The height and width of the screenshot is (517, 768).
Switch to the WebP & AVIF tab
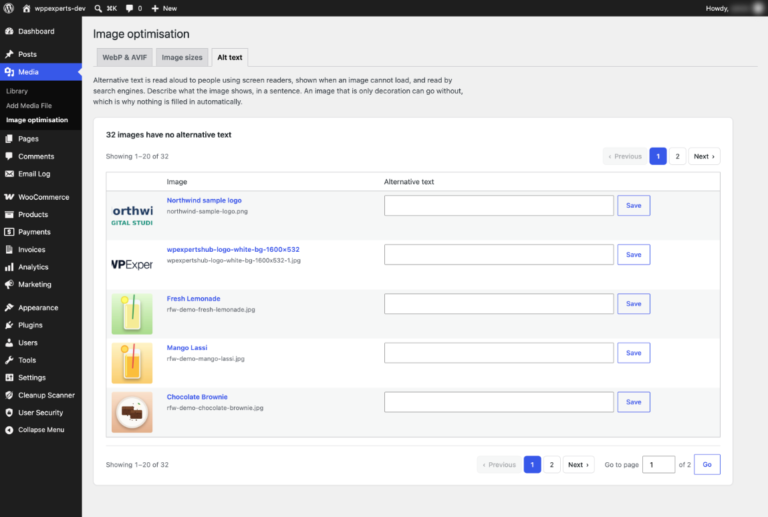click(x=124, y=57)
